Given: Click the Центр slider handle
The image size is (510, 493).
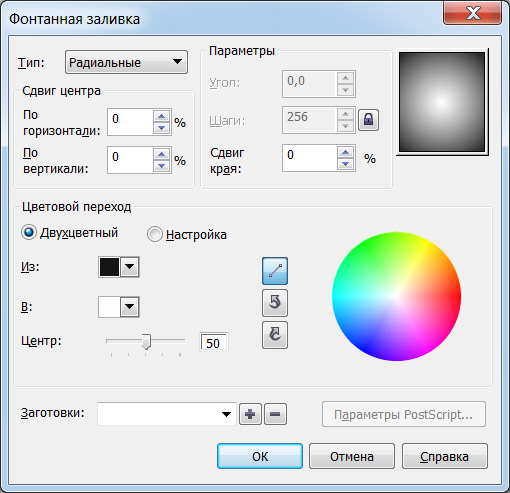Looking at the screenshot, I should 146,341.
